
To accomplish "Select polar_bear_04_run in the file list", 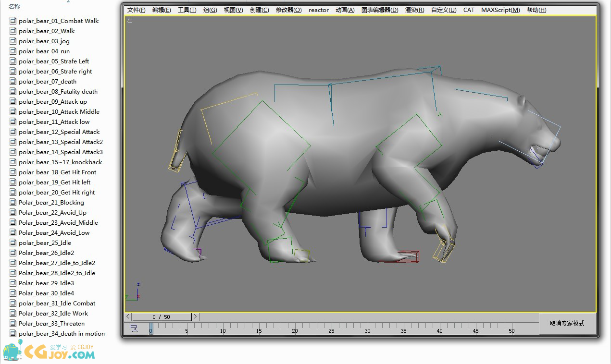I will point(44,51).
